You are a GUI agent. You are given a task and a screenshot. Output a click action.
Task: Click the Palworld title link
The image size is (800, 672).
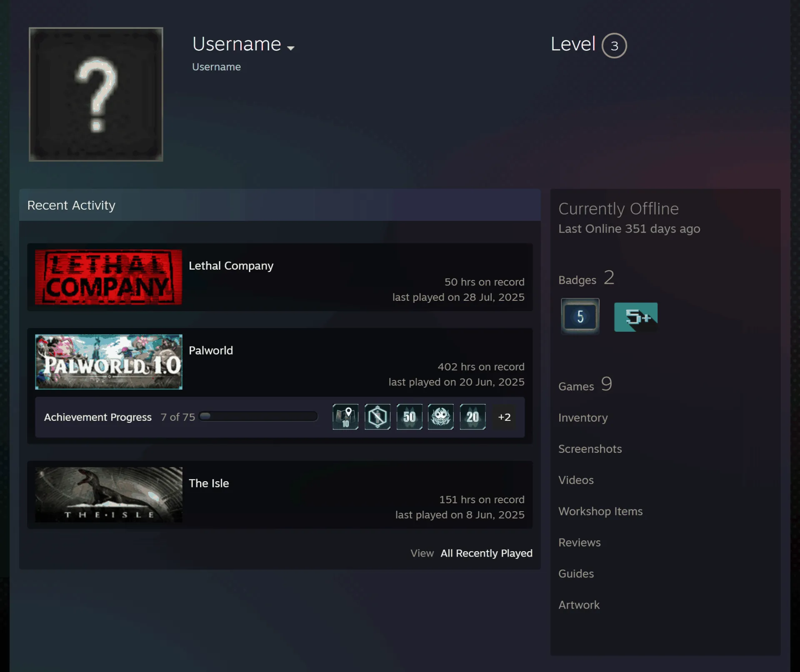coord(211,350)
